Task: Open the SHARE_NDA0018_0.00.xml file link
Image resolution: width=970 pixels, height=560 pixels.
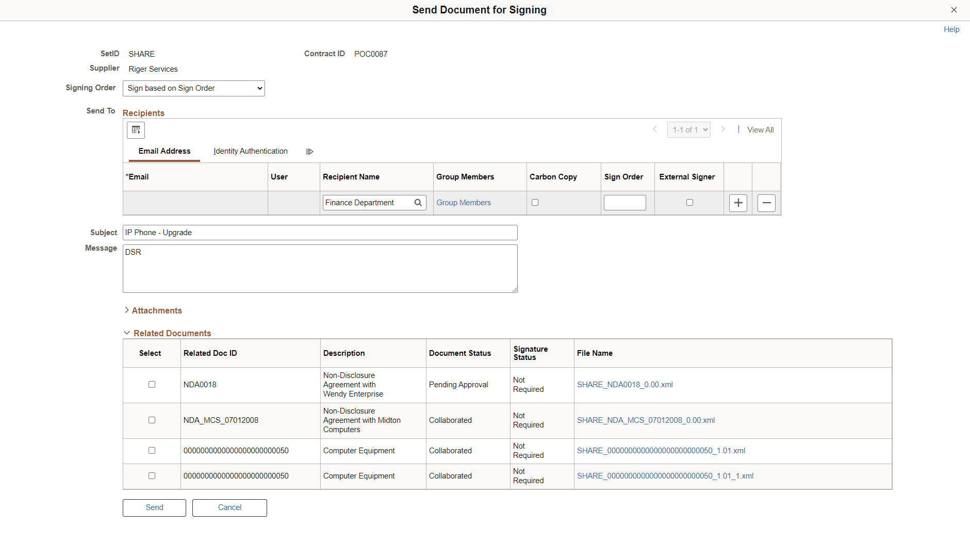Action: (x=625, y=384)
